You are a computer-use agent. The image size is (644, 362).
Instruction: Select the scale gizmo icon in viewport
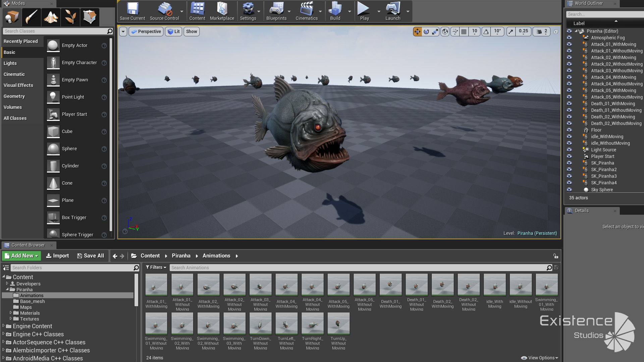coord(435,32)
